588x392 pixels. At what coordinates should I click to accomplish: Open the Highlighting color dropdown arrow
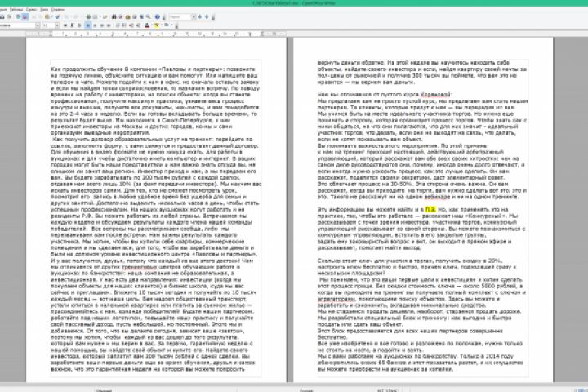point(162,25)
